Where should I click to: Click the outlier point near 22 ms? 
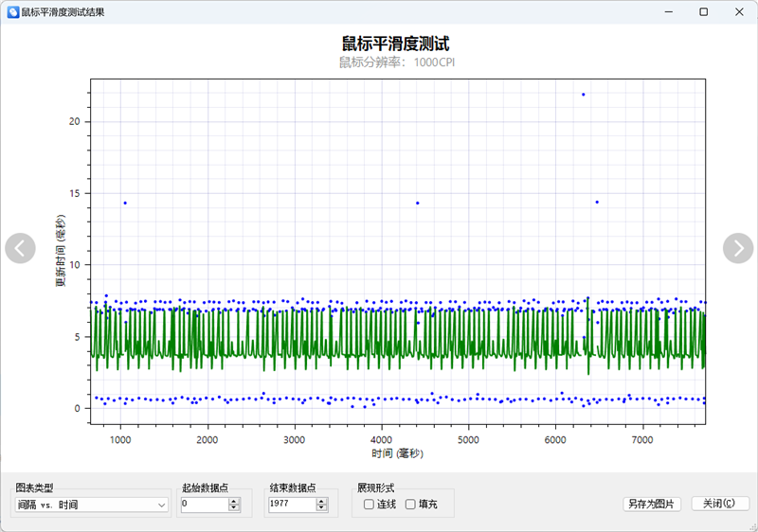tap(584, 95)
